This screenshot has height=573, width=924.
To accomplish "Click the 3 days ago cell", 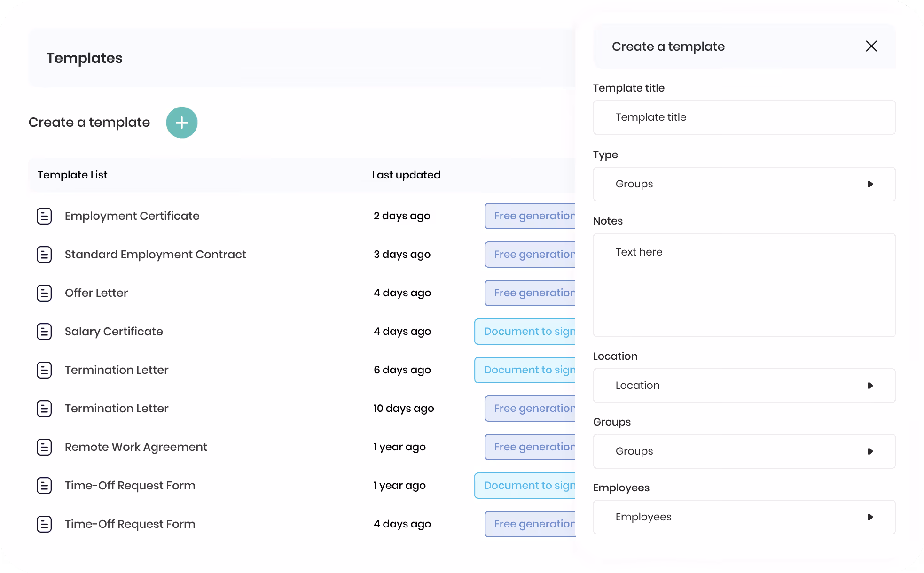I will [x=402, y=255].
